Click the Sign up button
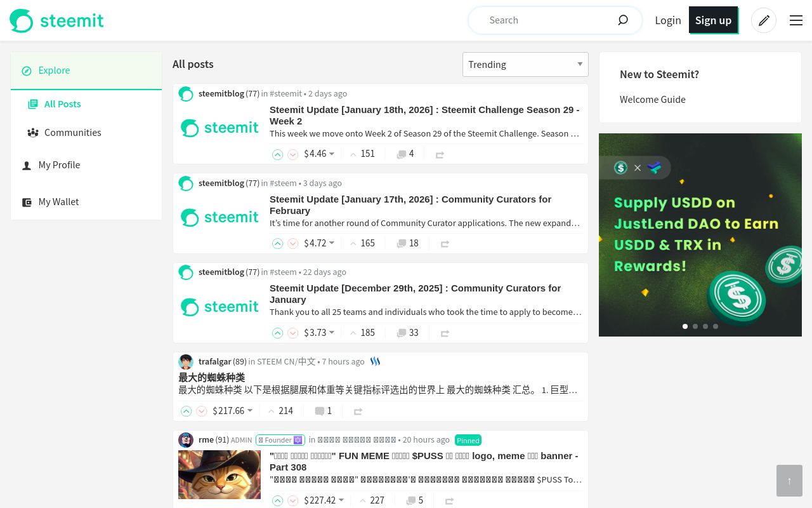The width and height of the screenshot is (812, 508). pyautogui.click(x=713, y=20)
